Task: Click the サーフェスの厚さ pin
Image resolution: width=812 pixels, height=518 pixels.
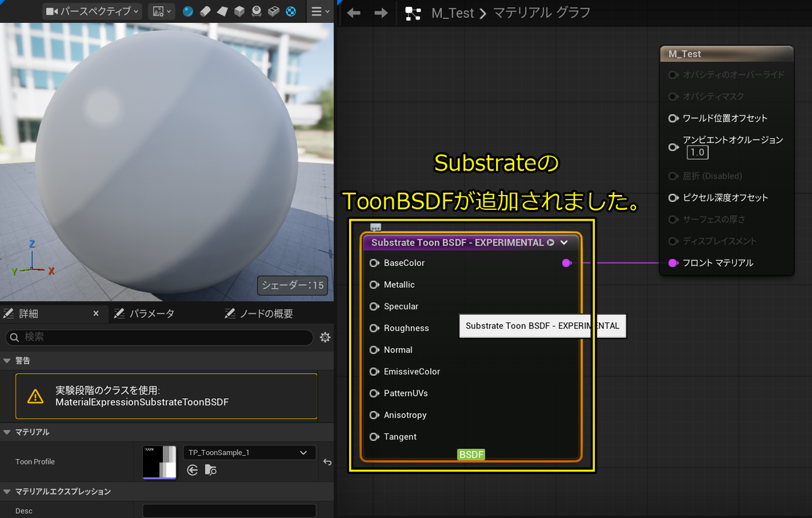Action: coord(673,219)
